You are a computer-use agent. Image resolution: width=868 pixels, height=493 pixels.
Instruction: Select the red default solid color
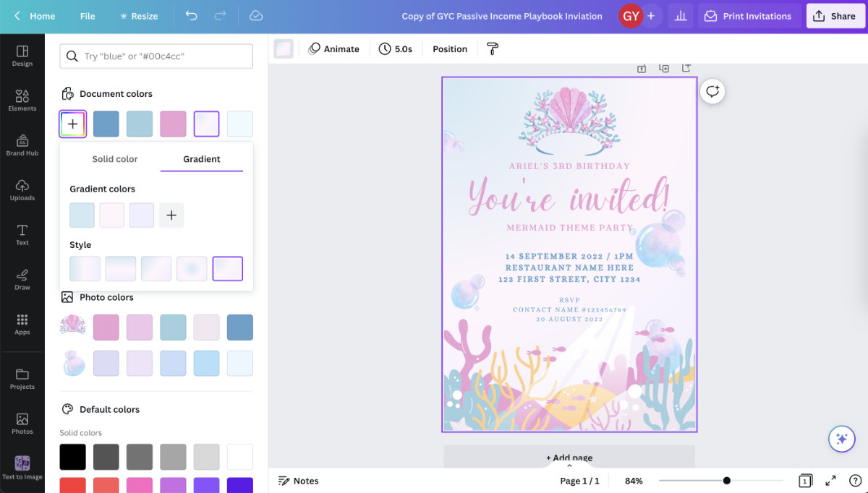72,485
